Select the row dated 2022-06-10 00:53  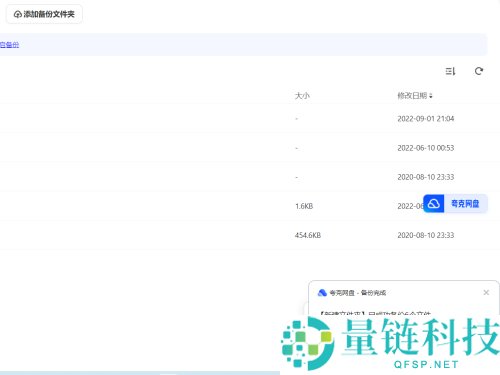[x=250, y=148]
